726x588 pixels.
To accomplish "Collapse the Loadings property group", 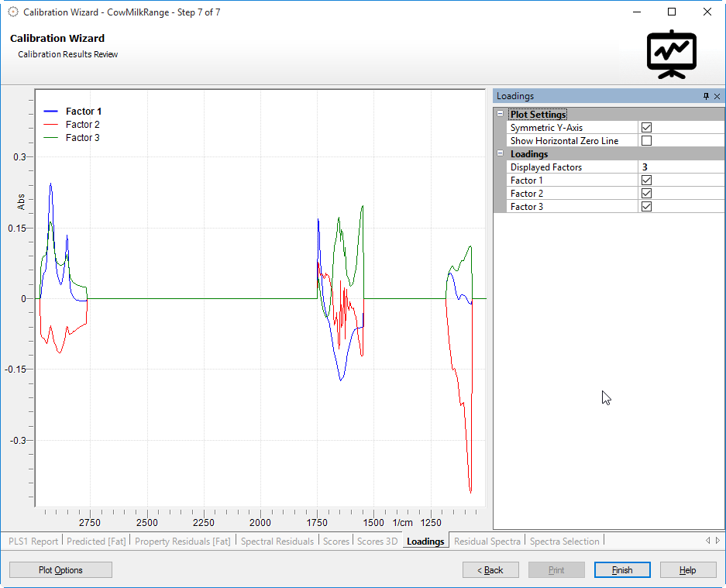I will [501, 154].
